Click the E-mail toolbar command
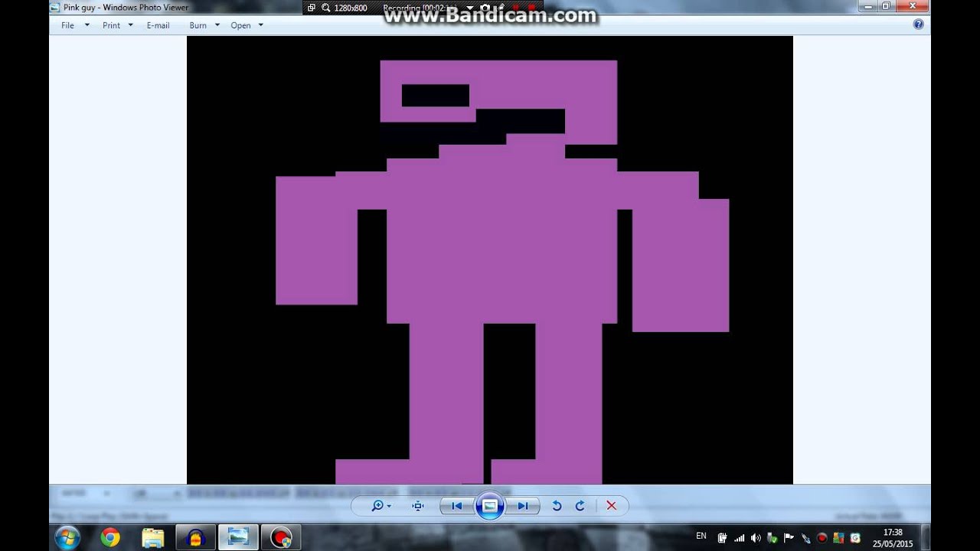Viewport: 980px width, 551px height. click(x=158, y=25)
